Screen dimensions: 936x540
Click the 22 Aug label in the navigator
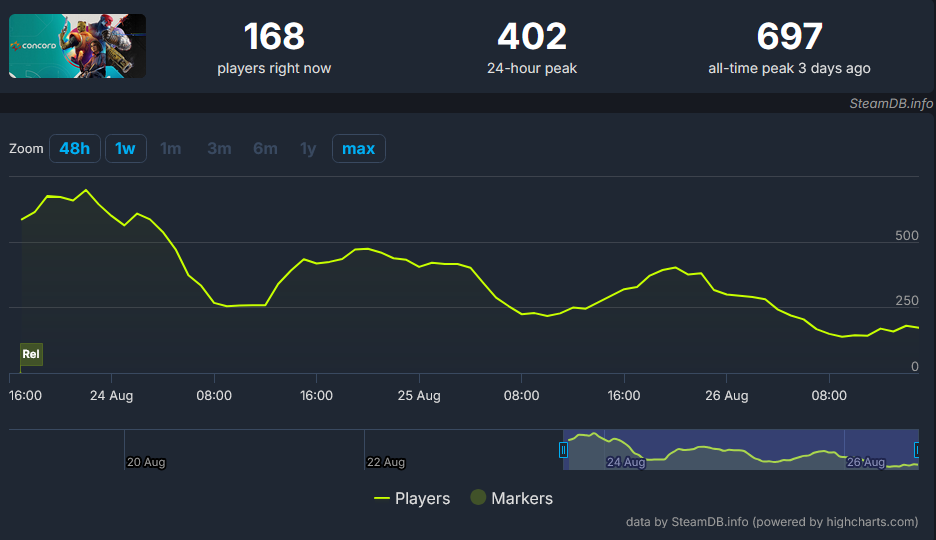pos(386,462)
